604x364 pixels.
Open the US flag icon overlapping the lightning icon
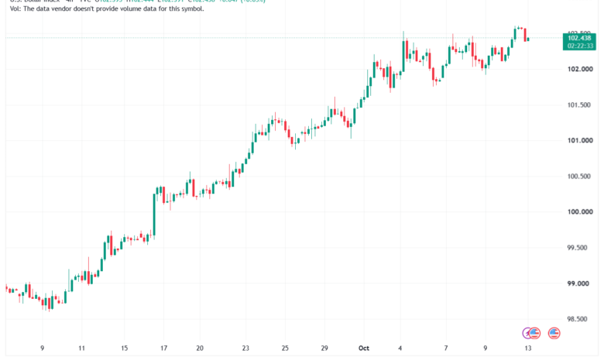pos(534,333)
